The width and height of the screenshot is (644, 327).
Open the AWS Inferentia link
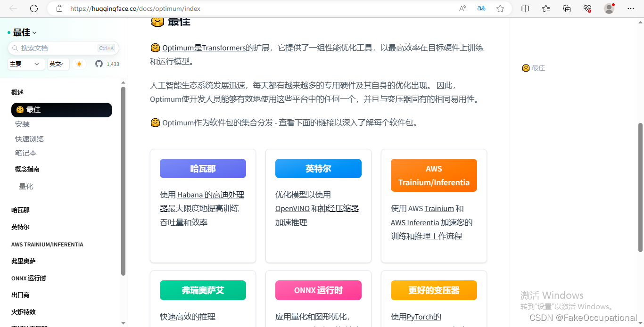coord(415,222)
